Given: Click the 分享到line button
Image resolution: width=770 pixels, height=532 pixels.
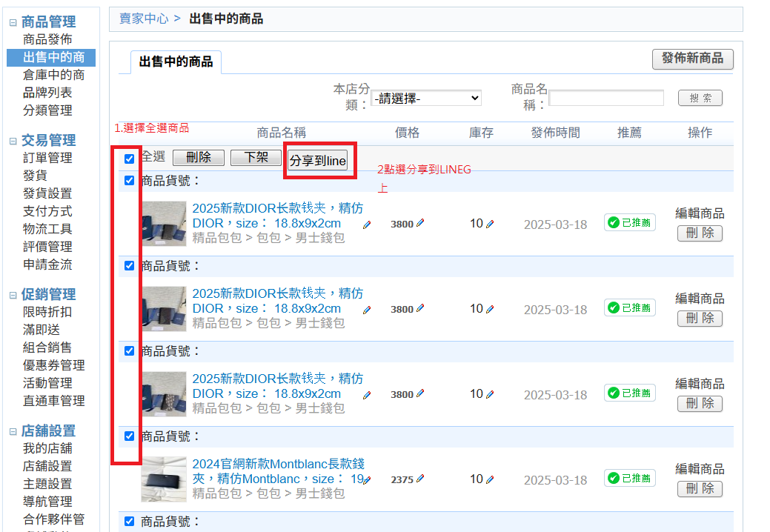Looking at the screenshot, I should (318, 161).
